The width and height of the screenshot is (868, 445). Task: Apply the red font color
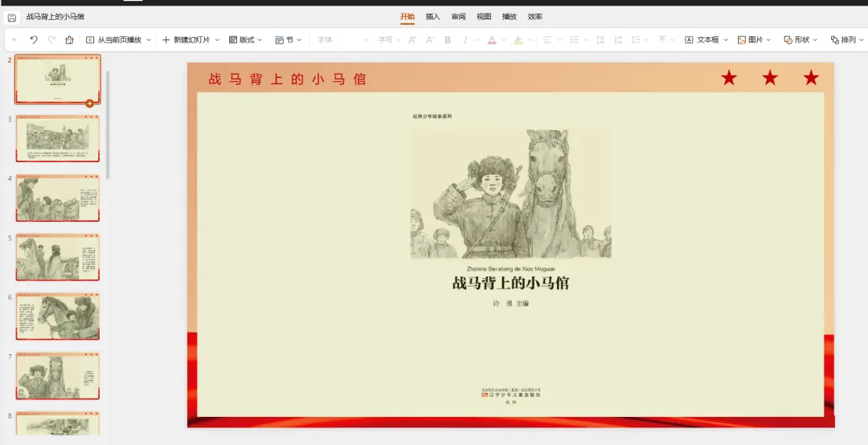point(492,40)
